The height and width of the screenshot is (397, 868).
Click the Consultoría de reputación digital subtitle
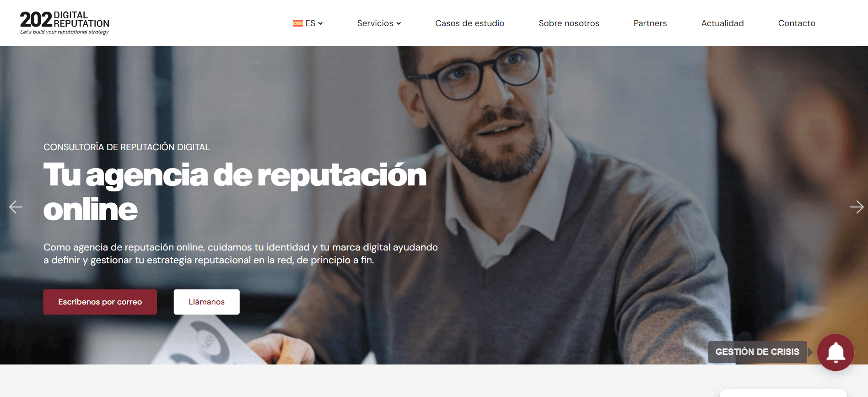126,147
